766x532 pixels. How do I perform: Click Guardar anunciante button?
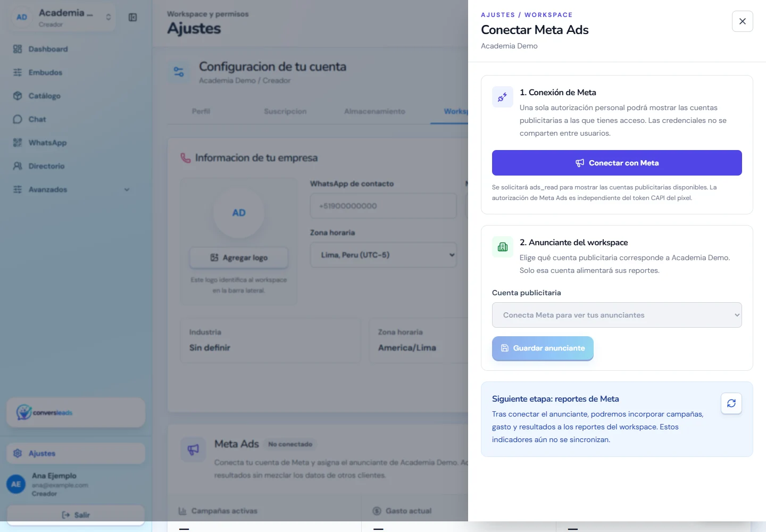click(x=543, y=348)
